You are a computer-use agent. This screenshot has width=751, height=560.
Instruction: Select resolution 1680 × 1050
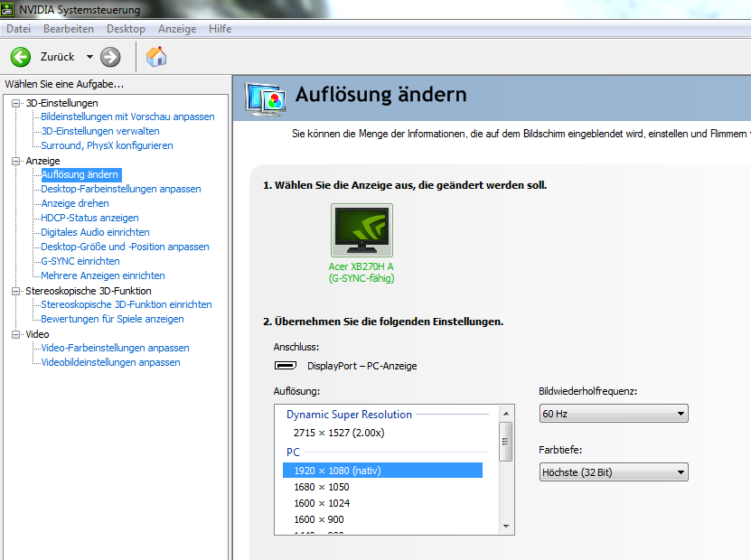(x=322, y=487)
